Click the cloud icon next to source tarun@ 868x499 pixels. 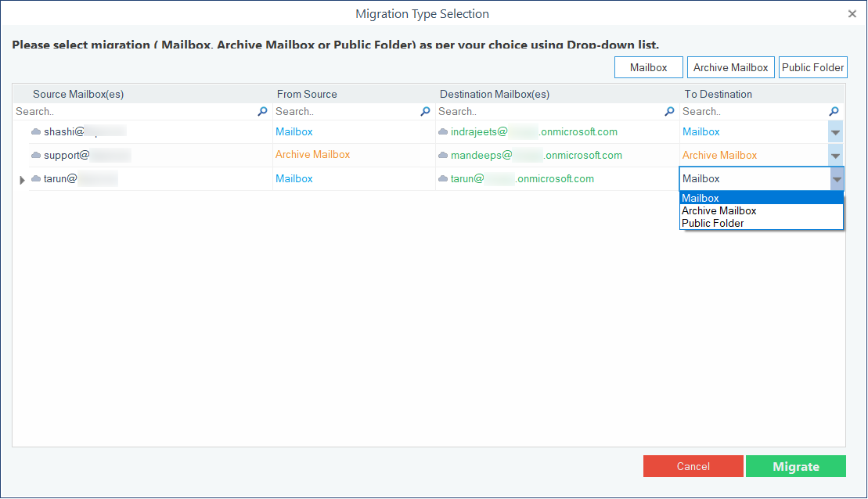[36, 178]
